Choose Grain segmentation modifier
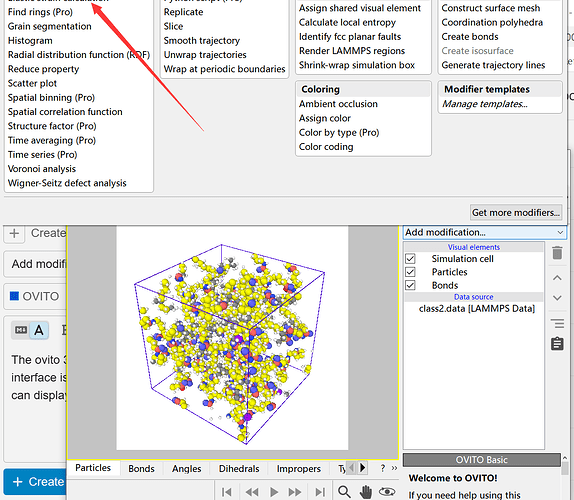 tap(49, 26)
